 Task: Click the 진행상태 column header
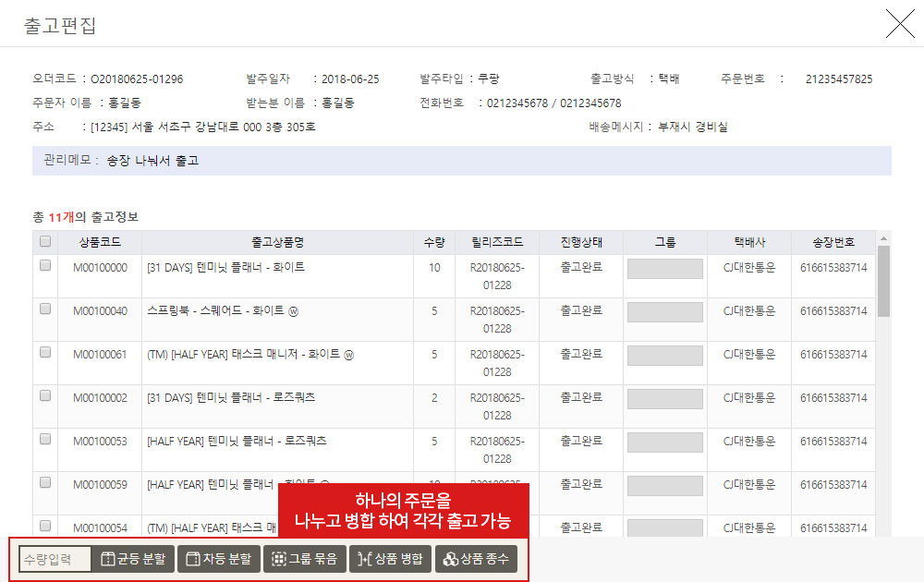(x=581, y=242)
